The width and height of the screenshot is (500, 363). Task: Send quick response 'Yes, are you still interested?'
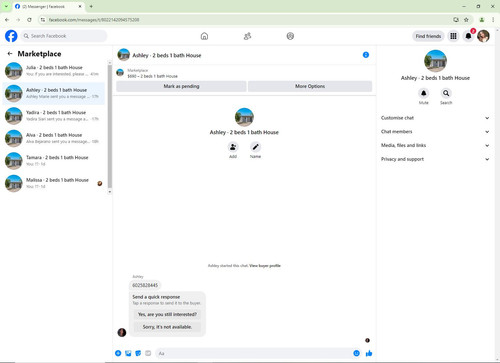(167, 314)
